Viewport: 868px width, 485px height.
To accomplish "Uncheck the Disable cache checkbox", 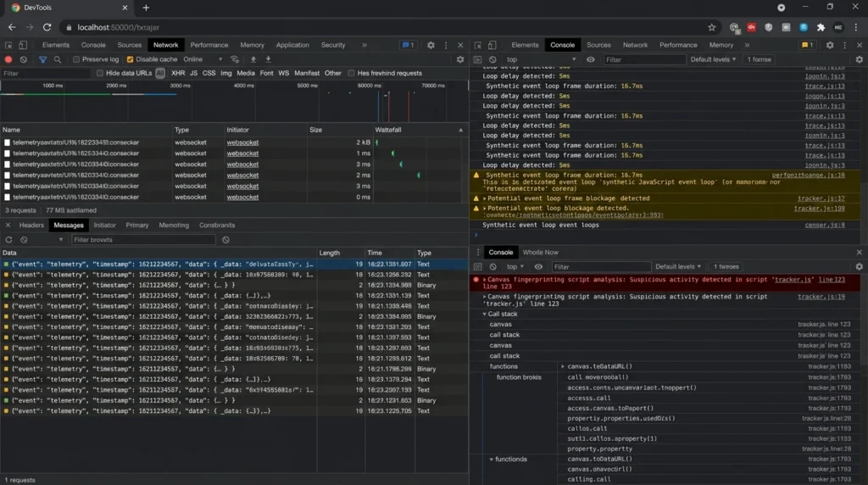I will [130, 59].
